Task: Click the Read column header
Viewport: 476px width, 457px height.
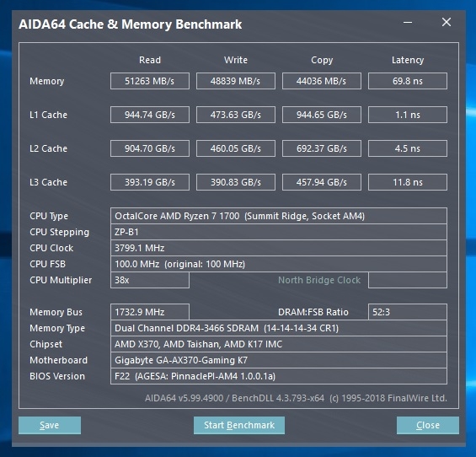Action: tap(150, 60)
